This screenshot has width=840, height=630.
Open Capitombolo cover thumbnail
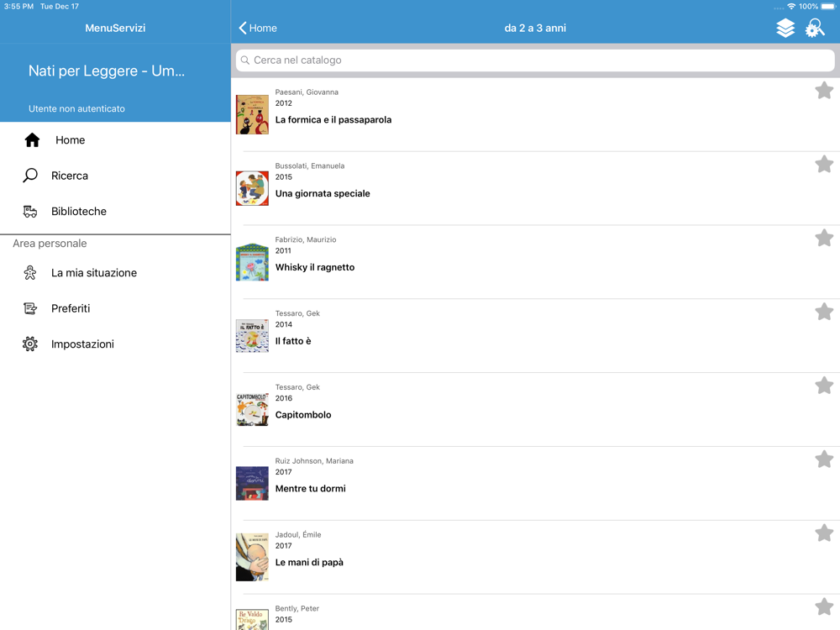click(252, 410)
